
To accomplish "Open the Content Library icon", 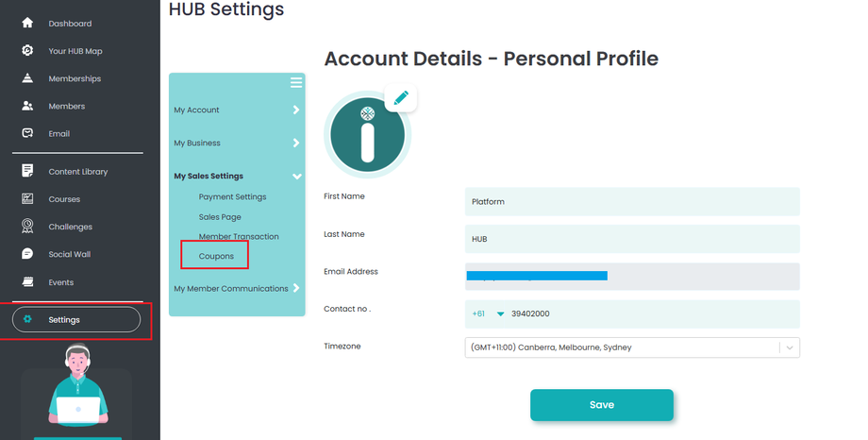I will click(27, 171).
